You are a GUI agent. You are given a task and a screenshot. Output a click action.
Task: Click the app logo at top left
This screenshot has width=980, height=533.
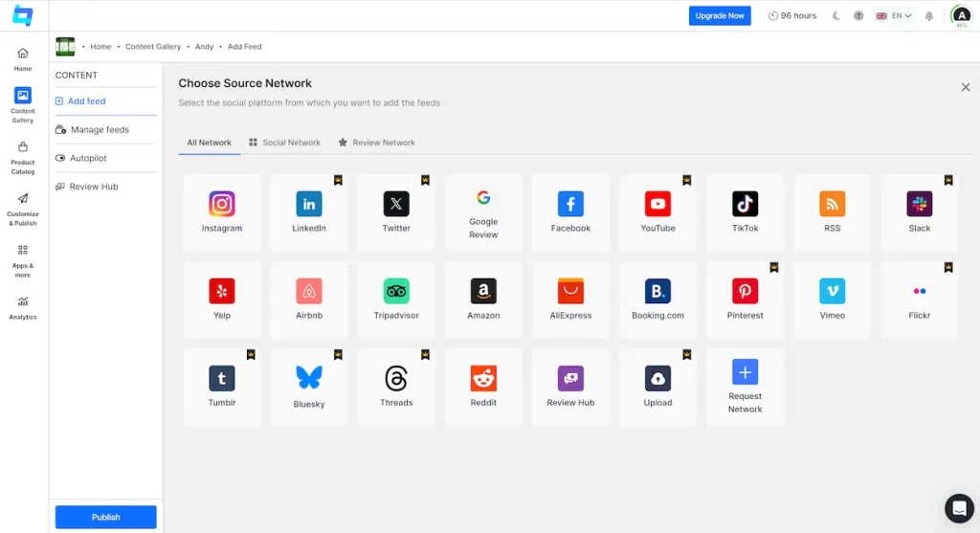[x=23, y=15]
